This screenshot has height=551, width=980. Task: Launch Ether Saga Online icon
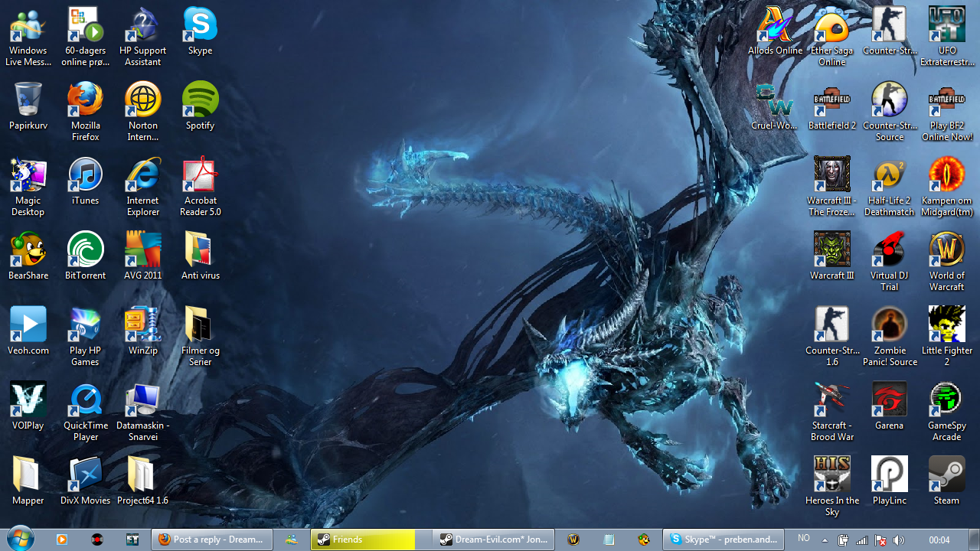[x=831, y=25]
